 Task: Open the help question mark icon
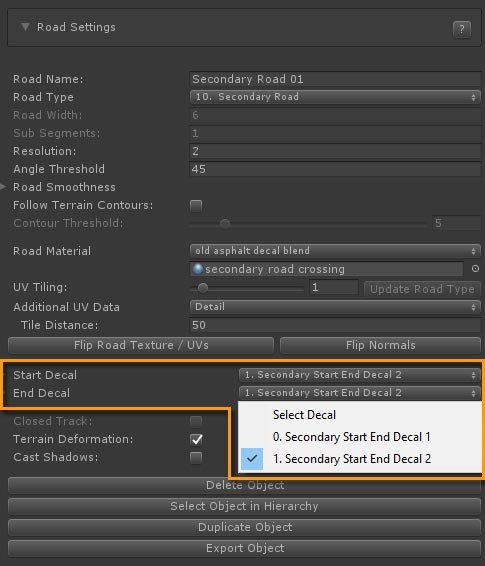pos(462,29)
